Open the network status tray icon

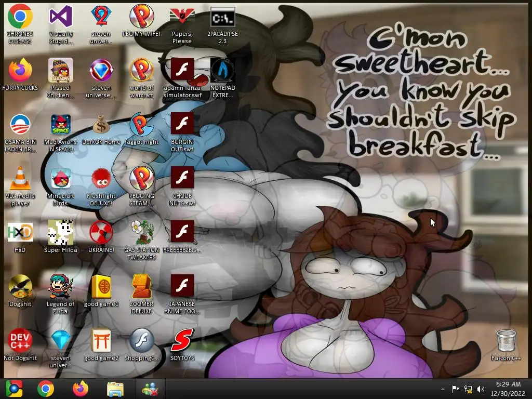(468, 389)
